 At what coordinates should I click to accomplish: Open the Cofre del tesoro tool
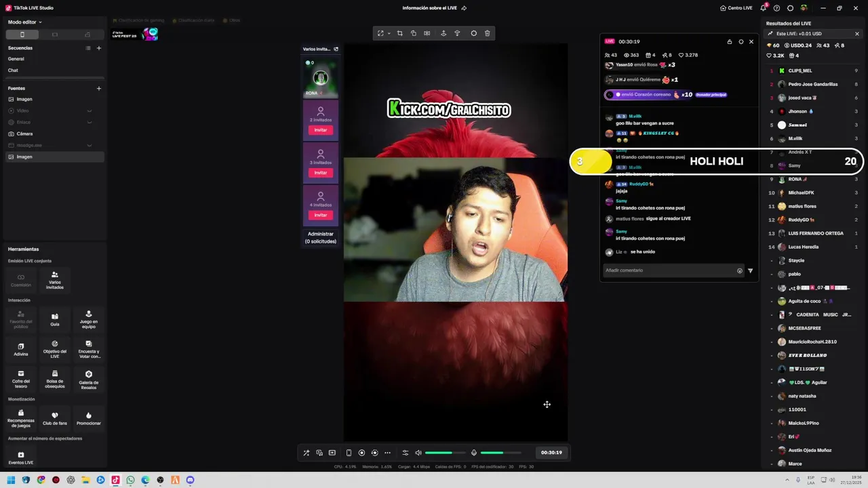[21, 379]
